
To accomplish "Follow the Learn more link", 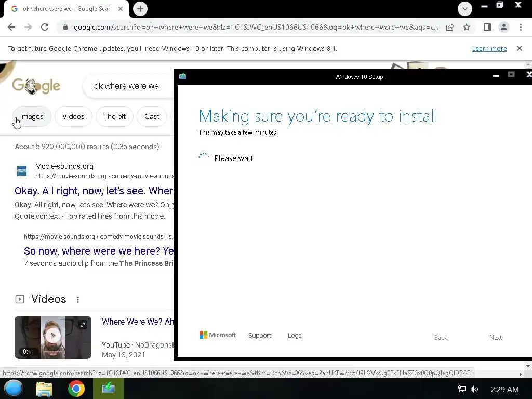I will [489, 48].
